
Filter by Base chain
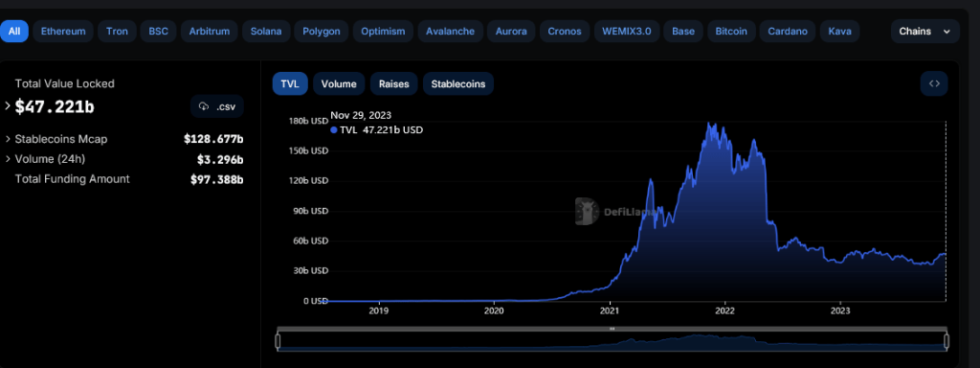[x=683, y=32]
